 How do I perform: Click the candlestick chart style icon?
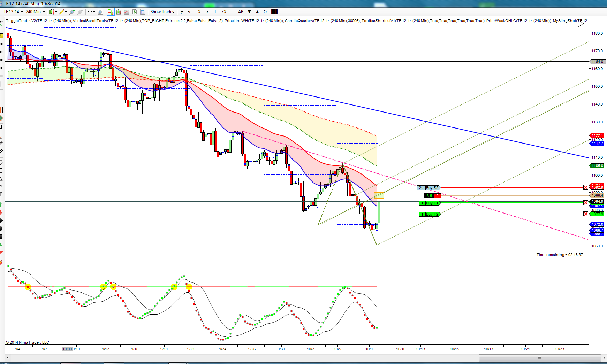coord(52,12)
